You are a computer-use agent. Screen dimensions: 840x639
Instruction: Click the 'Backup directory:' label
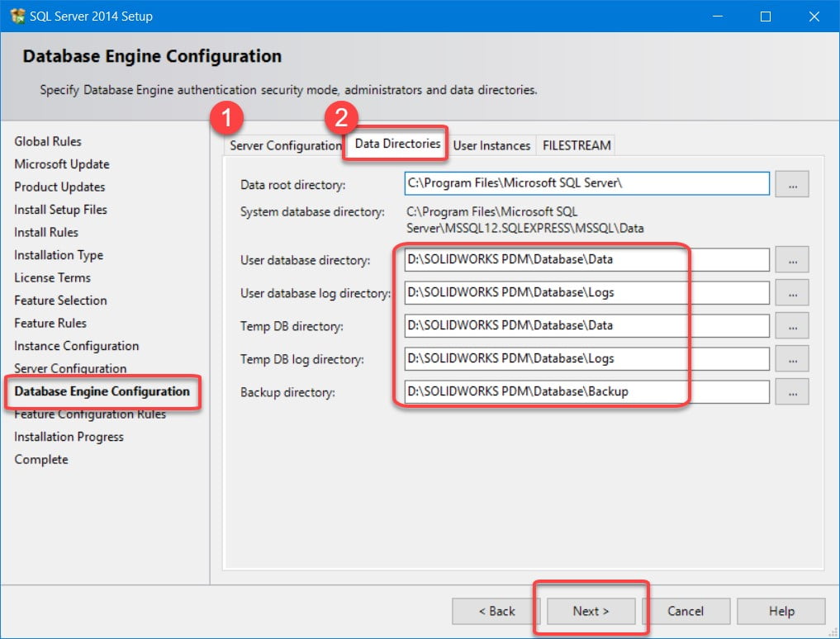click(x=287, y=393)
